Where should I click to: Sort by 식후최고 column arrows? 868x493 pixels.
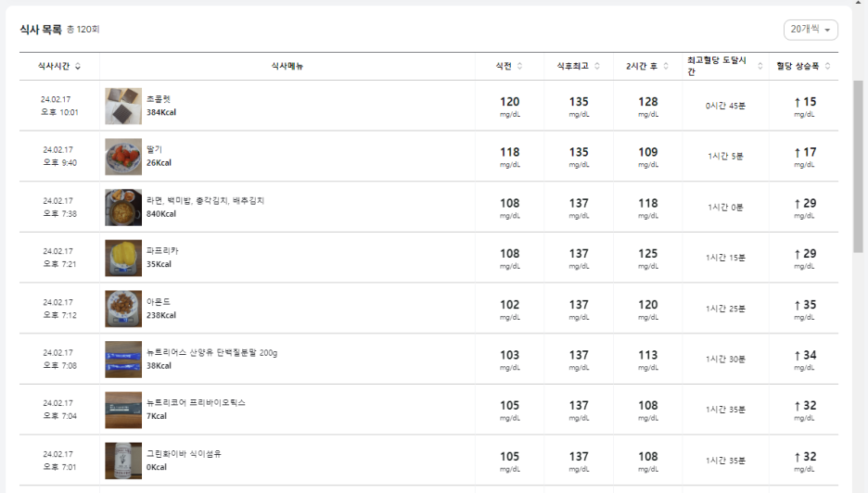click(x=597, y=67)
